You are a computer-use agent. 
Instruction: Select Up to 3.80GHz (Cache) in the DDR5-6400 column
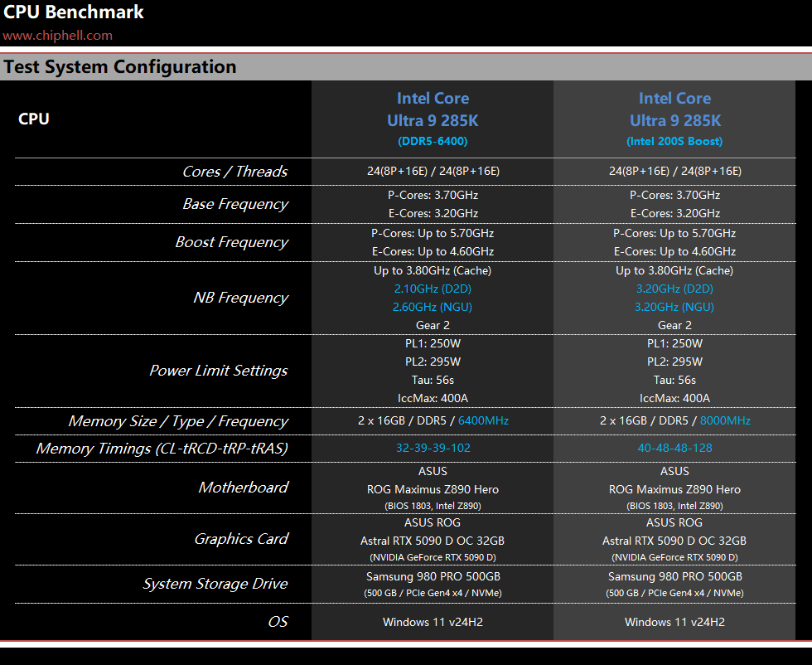pos(433,270)
